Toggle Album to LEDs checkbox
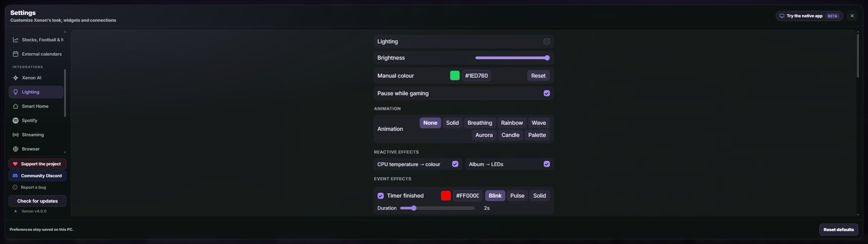Image resolution: width=868 pixels, height=244 pixels. 547,164
